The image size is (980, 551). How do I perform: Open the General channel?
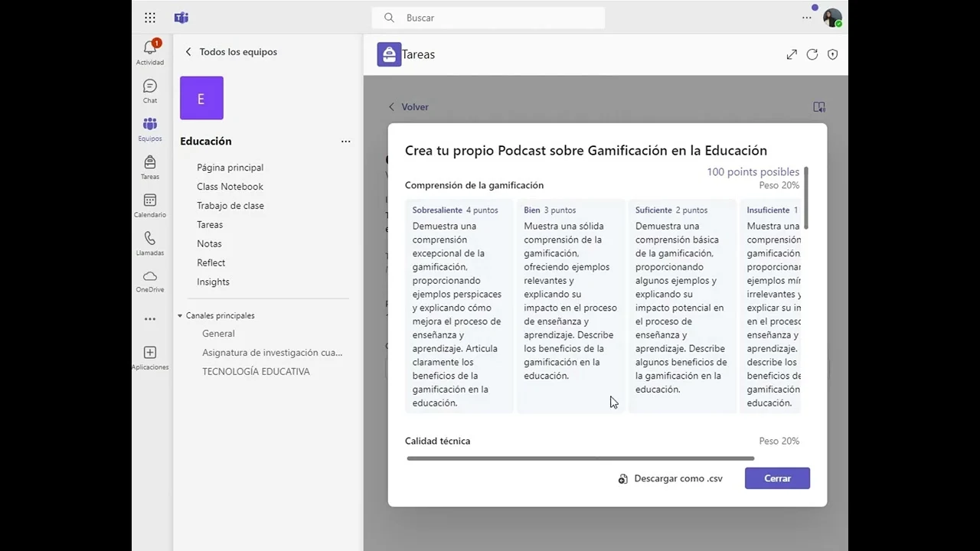218,334
